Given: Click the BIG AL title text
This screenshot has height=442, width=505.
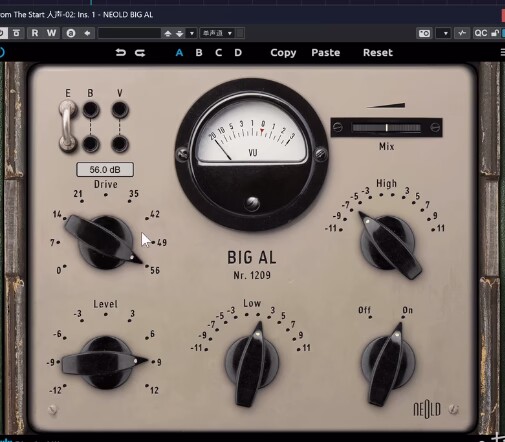Looking at the screenshot, I should pyautogui.click(x=252, y=258).
